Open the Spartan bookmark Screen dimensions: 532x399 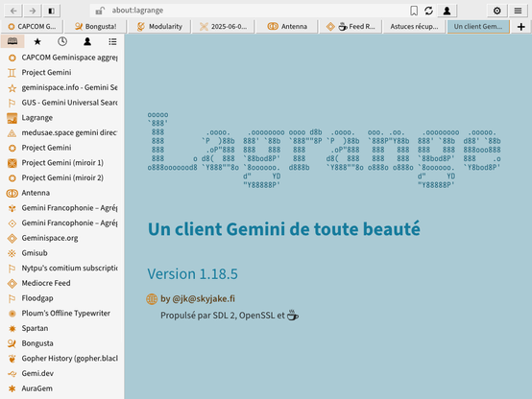[62, 328]
